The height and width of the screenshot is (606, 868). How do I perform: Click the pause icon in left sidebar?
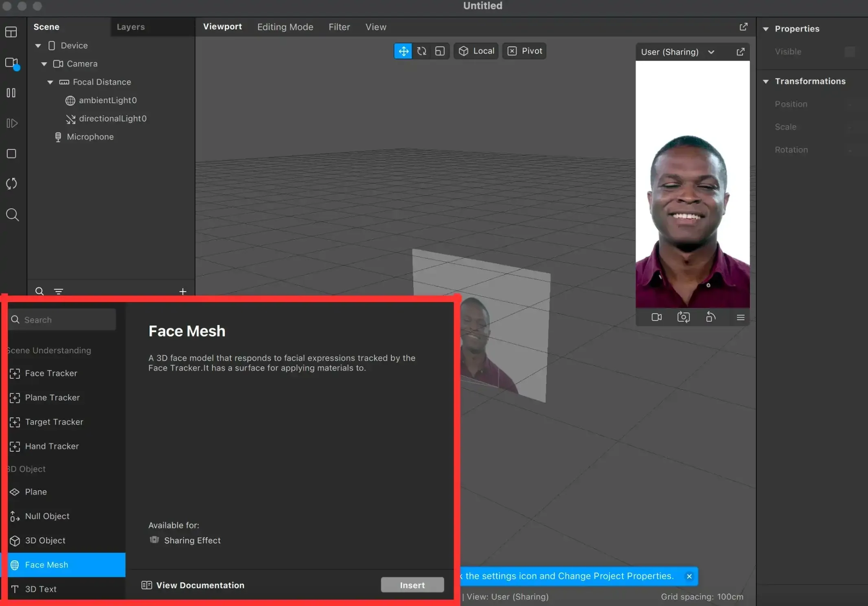[11, 93]
